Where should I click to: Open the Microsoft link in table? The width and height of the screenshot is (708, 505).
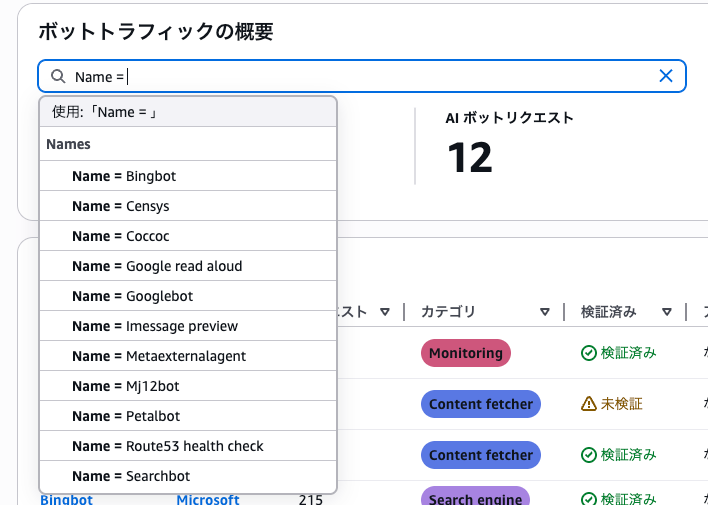(208, 499)
